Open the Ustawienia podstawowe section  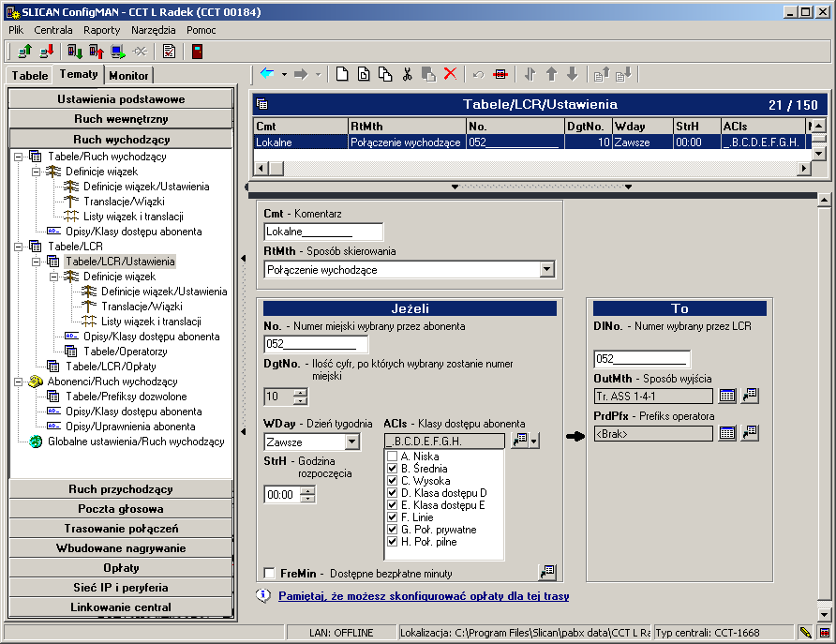pos(121,99)
